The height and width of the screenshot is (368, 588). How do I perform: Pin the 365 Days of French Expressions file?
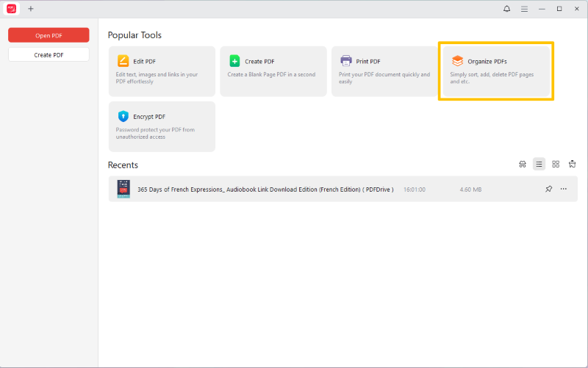pos(548,190)
